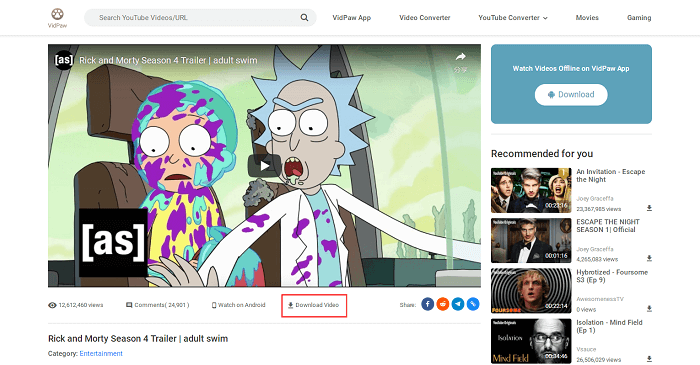This screenshot has height=365, width=700.
Task: Click the search magnifier icon
Action: [x=304, y=17]
